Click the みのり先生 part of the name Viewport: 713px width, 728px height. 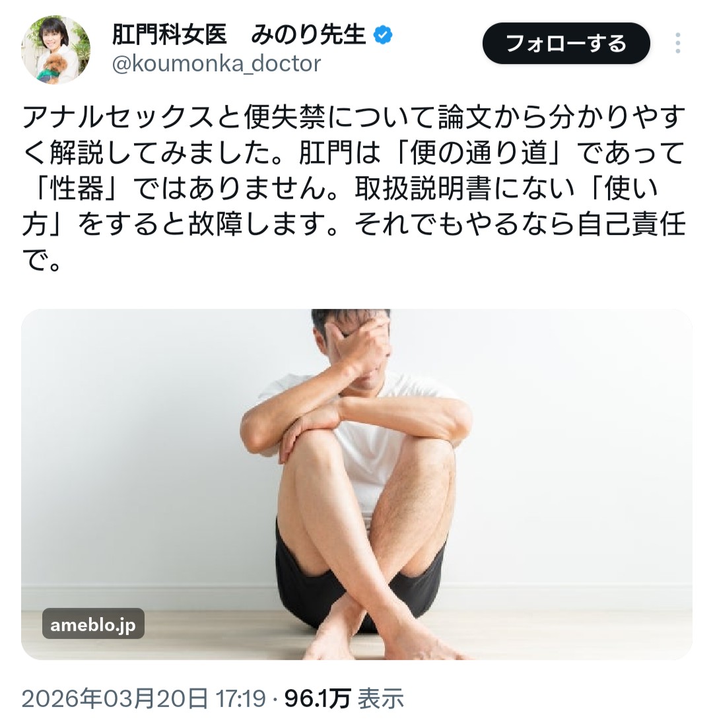[308, 35]
